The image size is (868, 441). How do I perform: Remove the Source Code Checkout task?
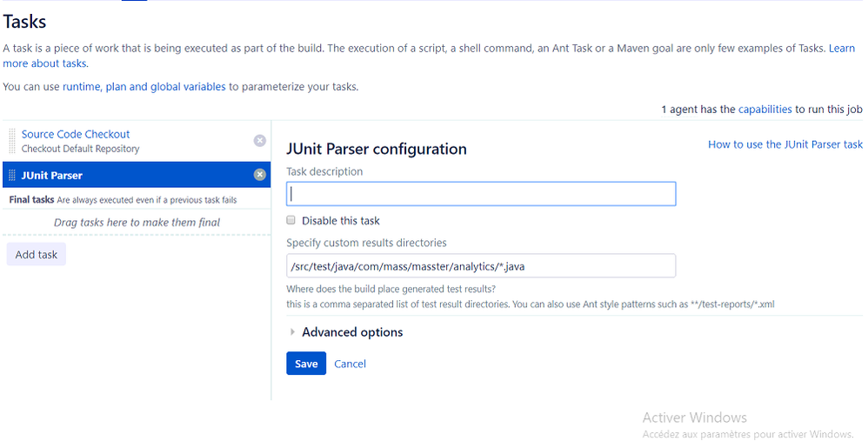[260, 141]
